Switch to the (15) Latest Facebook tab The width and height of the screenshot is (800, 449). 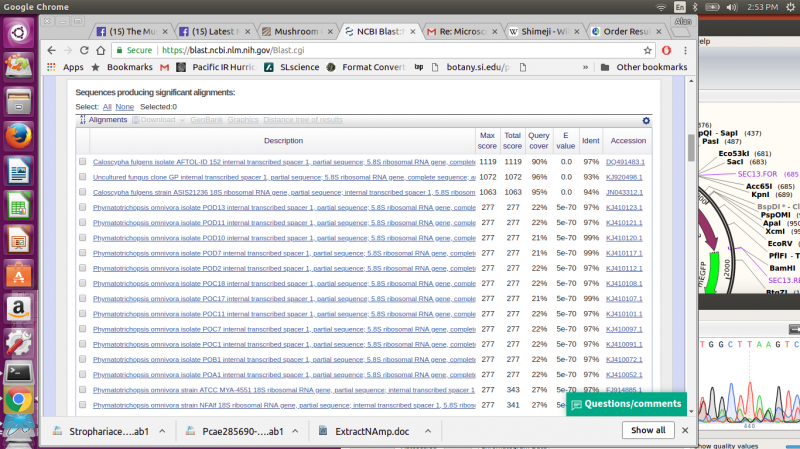(x=215, y=32)
